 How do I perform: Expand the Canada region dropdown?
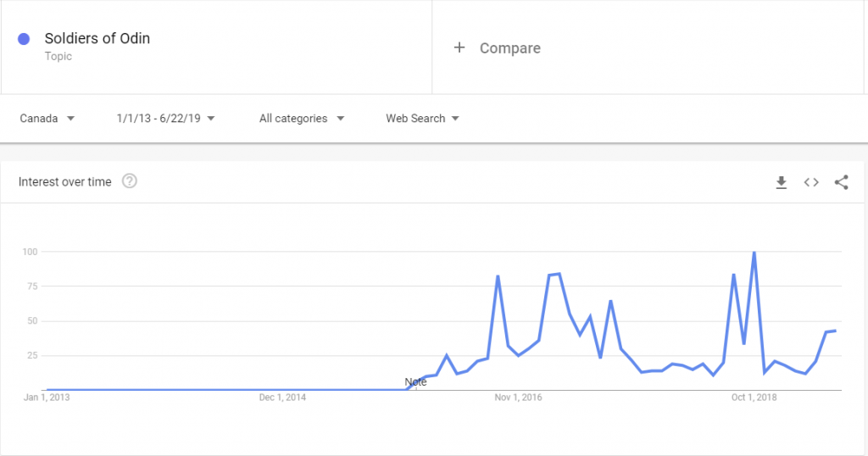click(47, 119)
